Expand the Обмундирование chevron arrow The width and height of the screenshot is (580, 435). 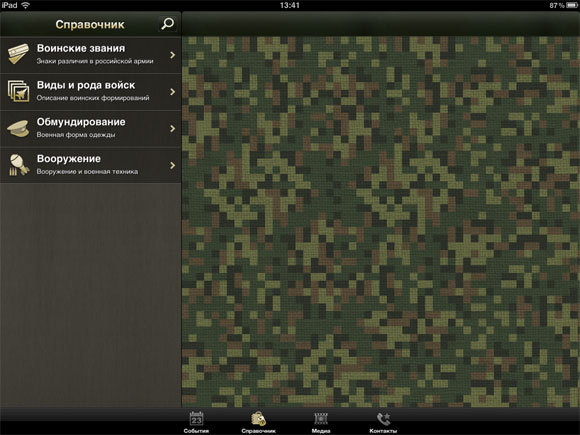click(172, 128)
